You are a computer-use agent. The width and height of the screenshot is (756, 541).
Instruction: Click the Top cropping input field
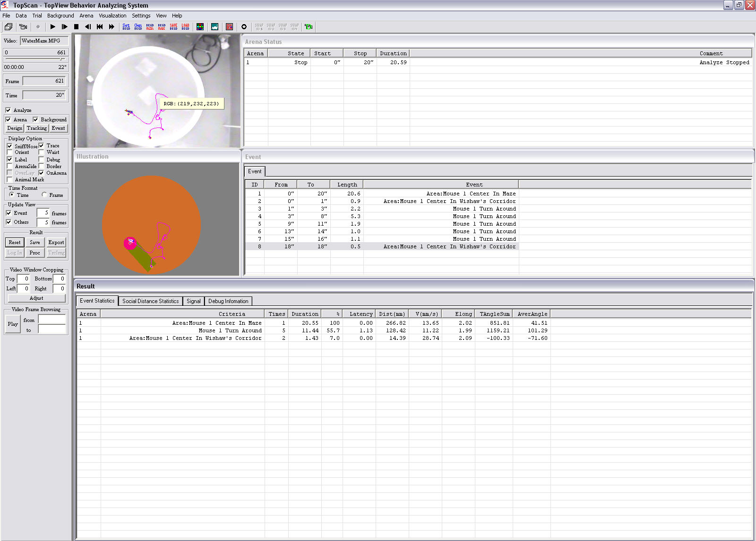coord(24,279)
